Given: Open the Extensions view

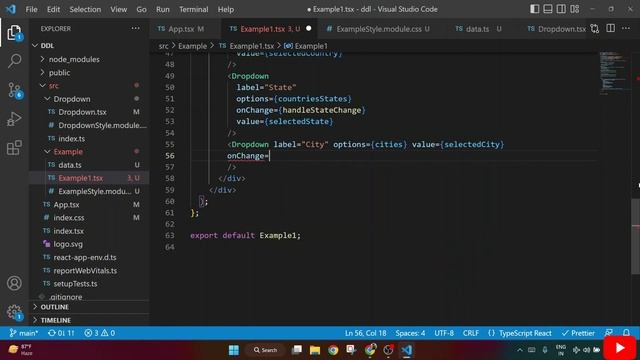Looking at the screenshot, I should point(14,148).
